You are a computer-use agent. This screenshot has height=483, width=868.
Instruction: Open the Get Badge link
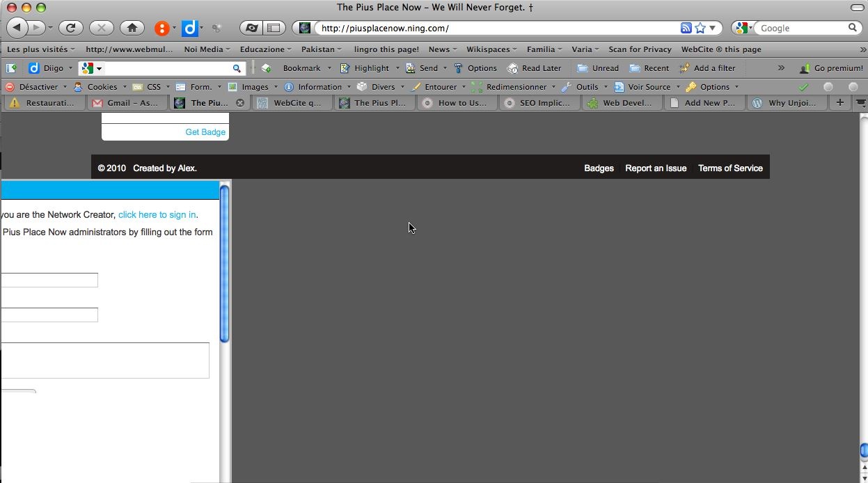pyautogui.click(x=205, y=132)
